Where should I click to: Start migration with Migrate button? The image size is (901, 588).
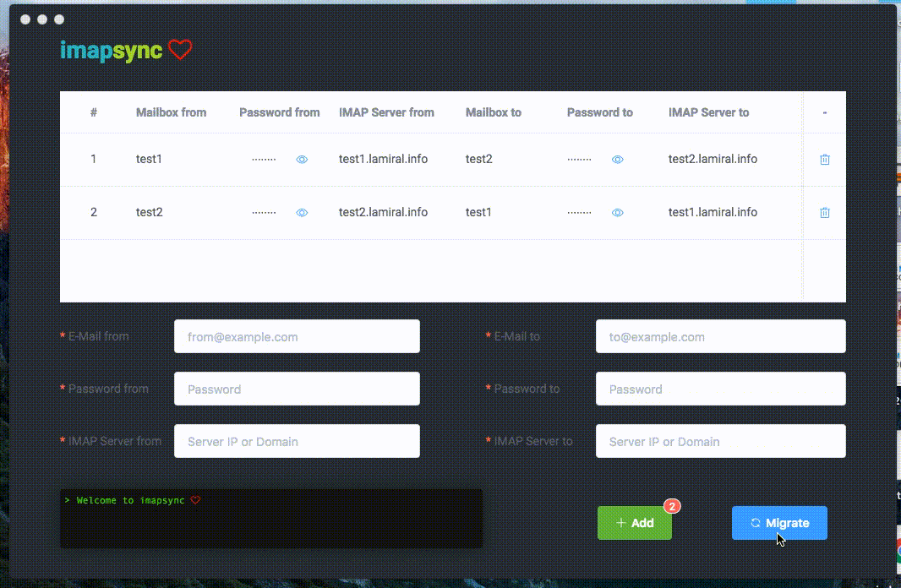pyautogui.click(x=779, y=523)
